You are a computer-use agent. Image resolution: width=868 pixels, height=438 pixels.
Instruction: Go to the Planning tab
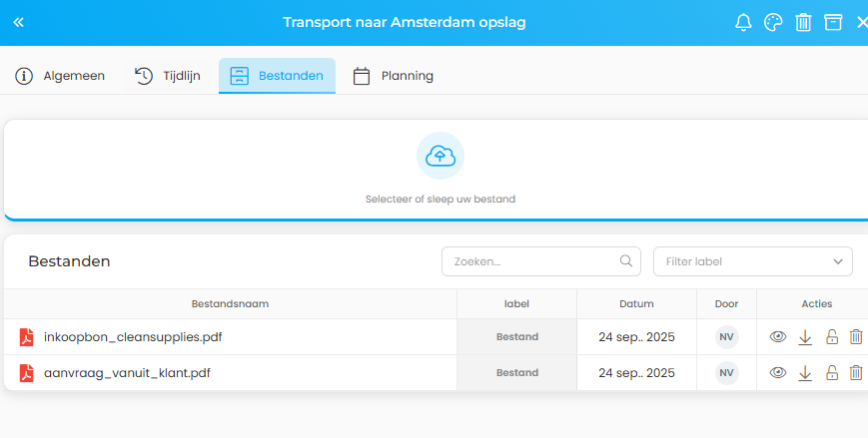pyautogui.click(x=394, y=76)
